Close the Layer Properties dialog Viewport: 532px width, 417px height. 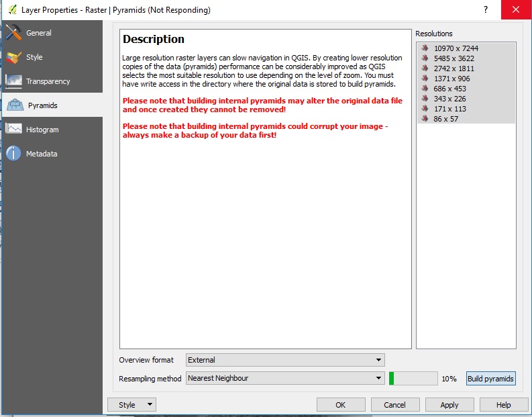[x=516, y=9]
